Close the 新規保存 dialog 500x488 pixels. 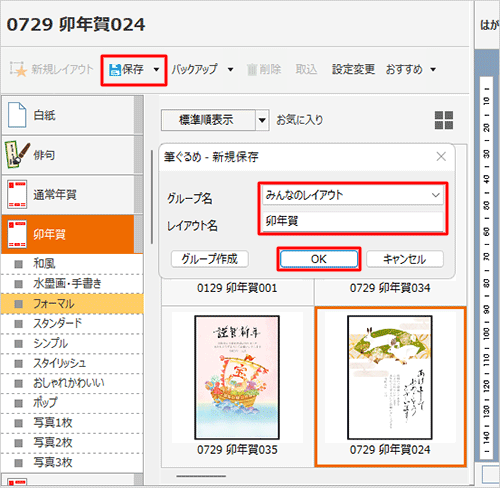click(x=441, y=156)
